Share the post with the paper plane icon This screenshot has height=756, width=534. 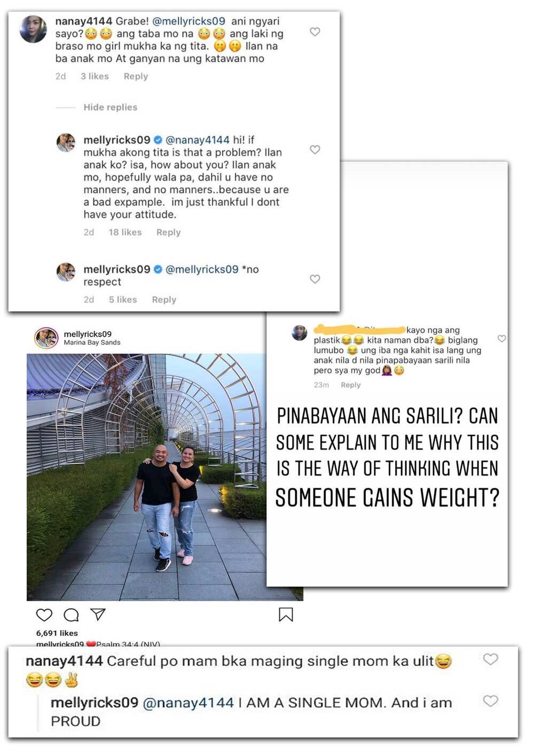coord(98,614)
